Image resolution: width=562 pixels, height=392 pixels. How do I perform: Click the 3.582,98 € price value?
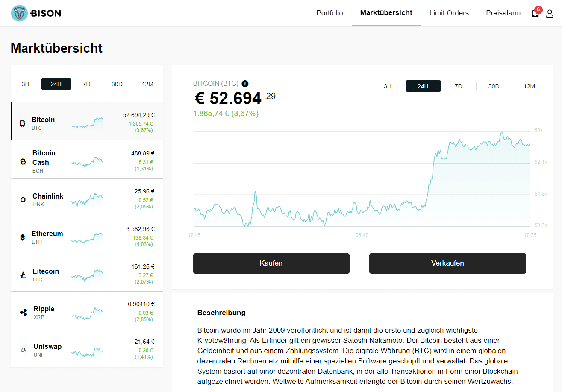coord(140,229)
